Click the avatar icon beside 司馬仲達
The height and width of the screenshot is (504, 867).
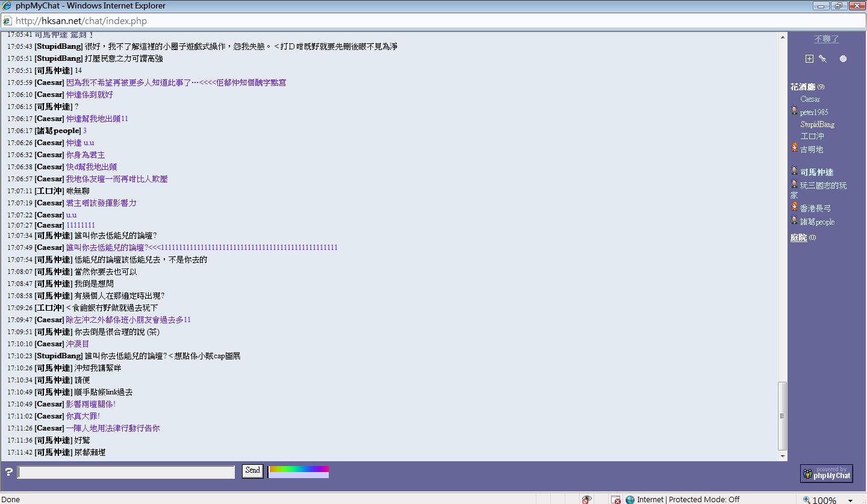click(794, 172)
